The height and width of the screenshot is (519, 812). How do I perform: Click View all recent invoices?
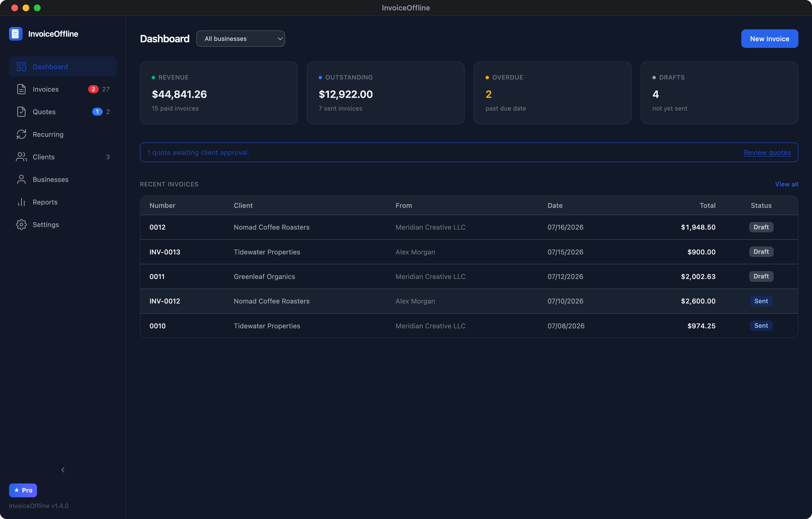point(787,184)
